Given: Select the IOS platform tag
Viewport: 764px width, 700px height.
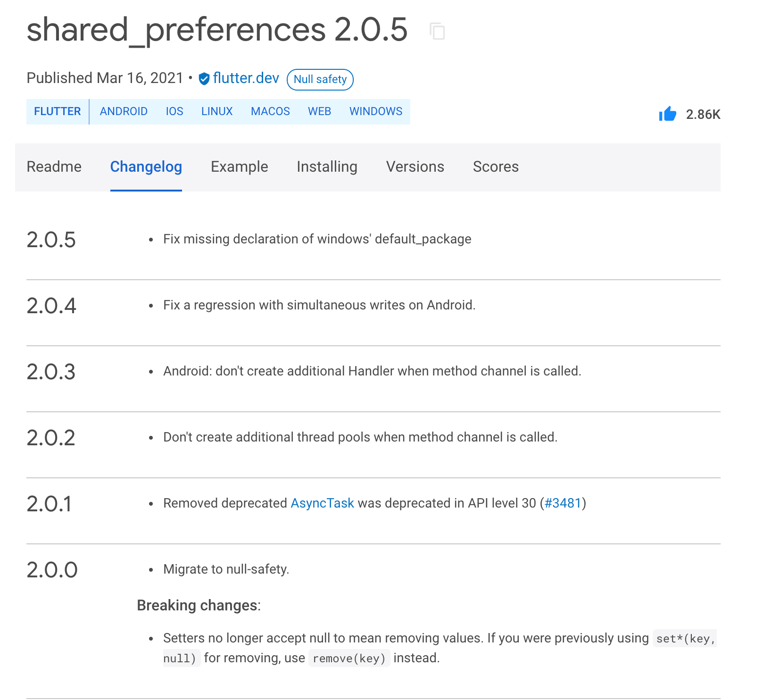Looking at the screenshot, I should (174, 111).
